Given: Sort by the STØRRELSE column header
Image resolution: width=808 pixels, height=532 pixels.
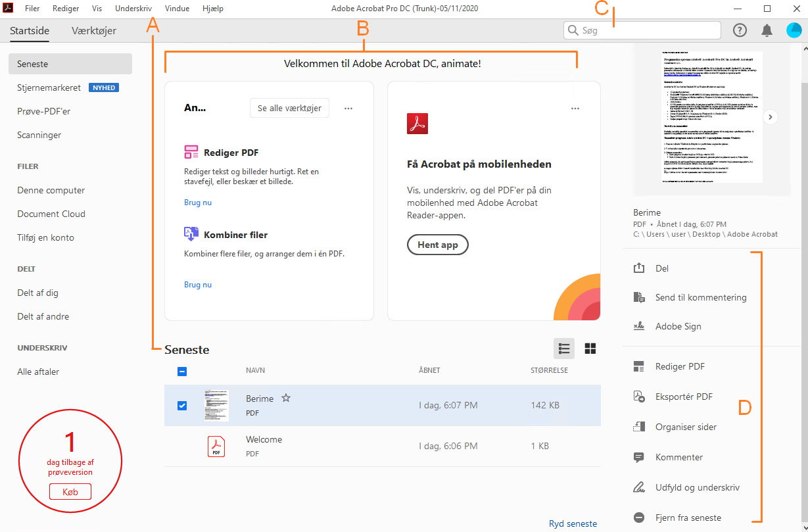Looking at the screenshot, I should click(x=549, y=370).
